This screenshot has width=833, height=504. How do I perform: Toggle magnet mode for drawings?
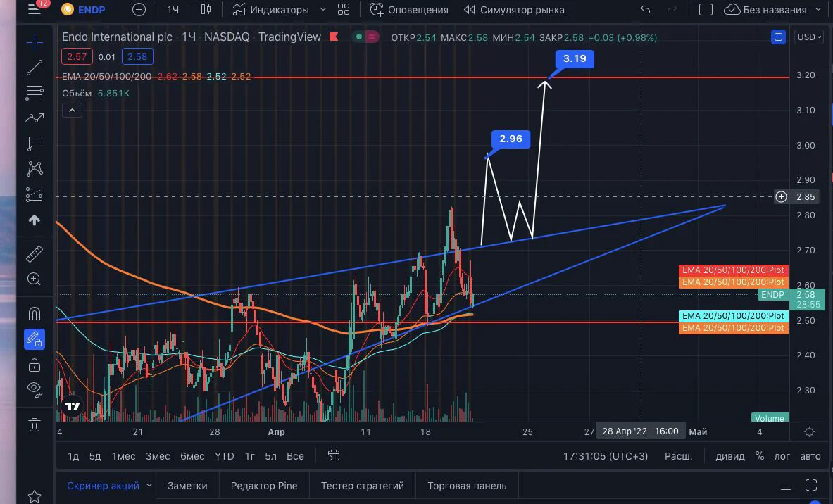pyautogui.click(x=35, y=314)
